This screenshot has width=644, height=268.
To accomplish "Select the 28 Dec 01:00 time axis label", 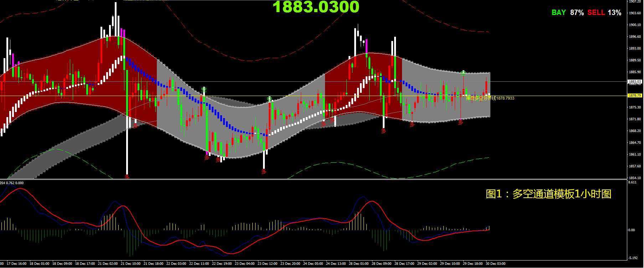I will point(359,264).
